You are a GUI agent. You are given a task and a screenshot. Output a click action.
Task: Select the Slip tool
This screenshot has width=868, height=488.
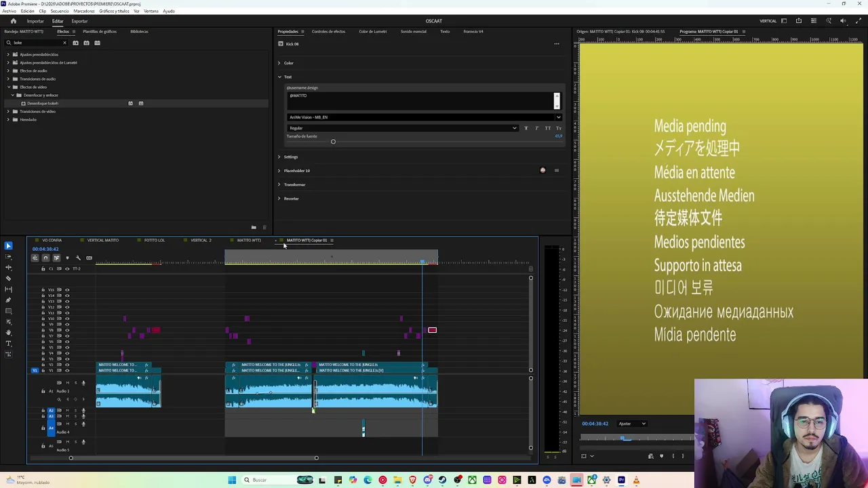pos(8,289)
